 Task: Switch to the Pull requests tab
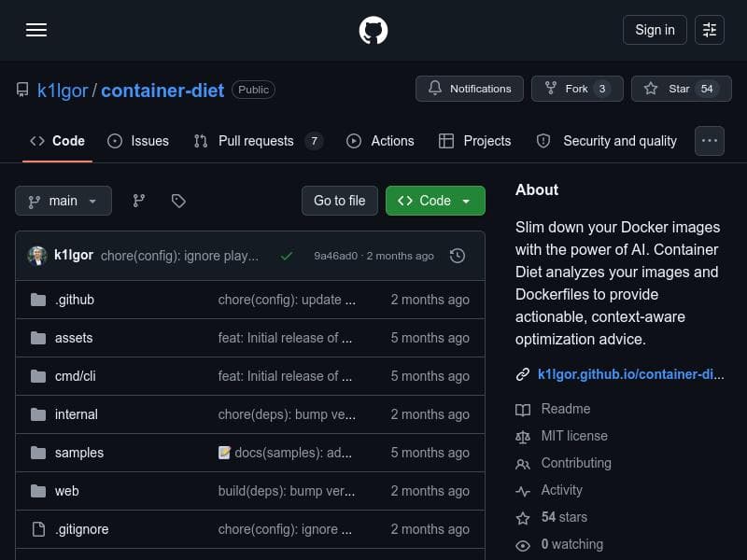point(257,141)
